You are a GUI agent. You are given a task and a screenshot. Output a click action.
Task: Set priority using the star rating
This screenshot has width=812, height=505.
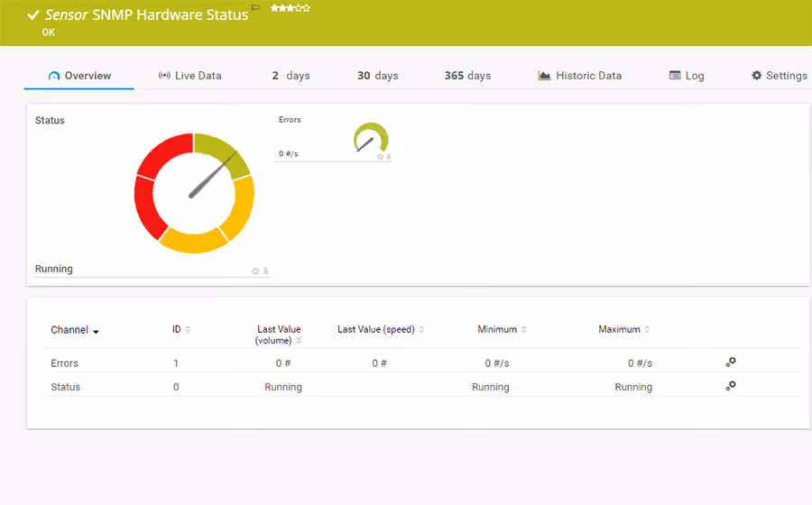[x=291, y=8]
